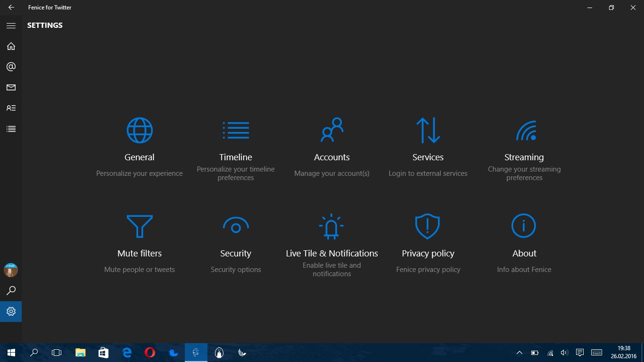
Task: Open Timeline settings via the list icon
Action: coord(236,131)
